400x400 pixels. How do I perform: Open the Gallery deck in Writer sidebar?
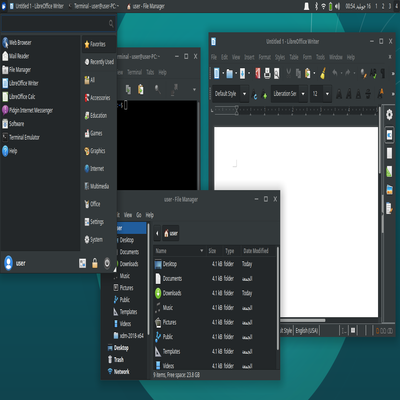389,189
